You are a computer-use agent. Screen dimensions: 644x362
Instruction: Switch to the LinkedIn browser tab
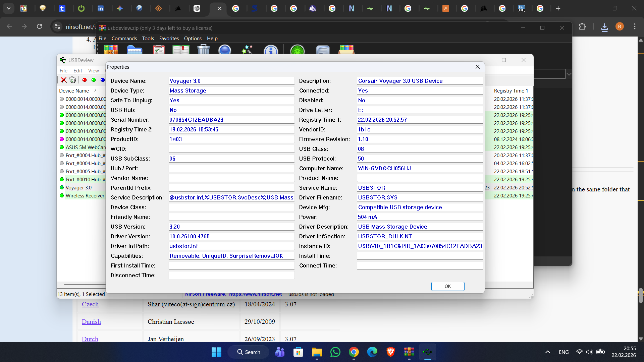click(x=100, y=8)
